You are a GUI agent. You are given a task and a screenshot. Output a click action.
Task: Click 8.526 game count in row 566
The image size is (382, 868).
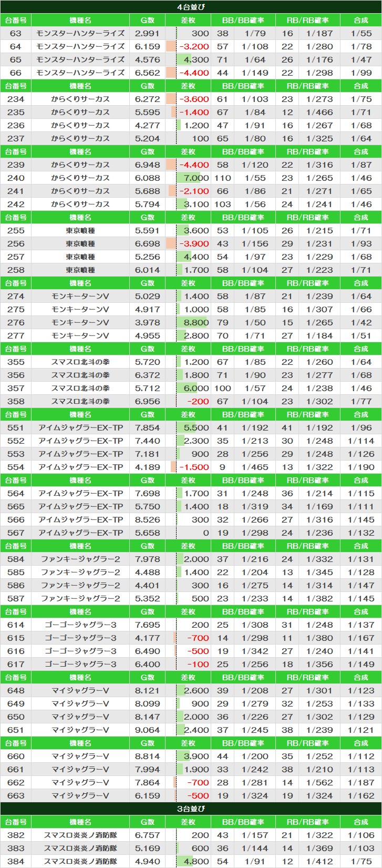147,519
